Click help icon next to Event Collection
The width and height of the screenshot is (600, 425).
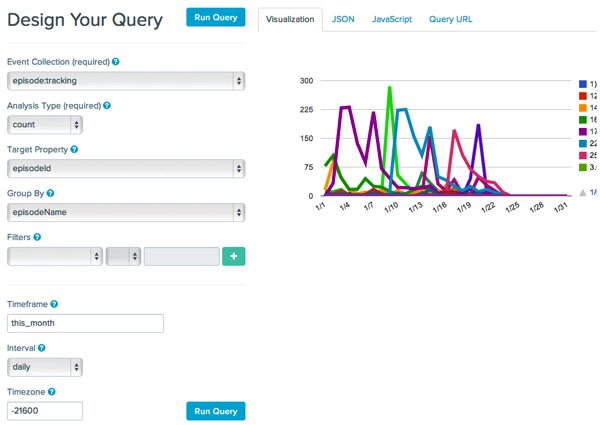coord(116,62)
